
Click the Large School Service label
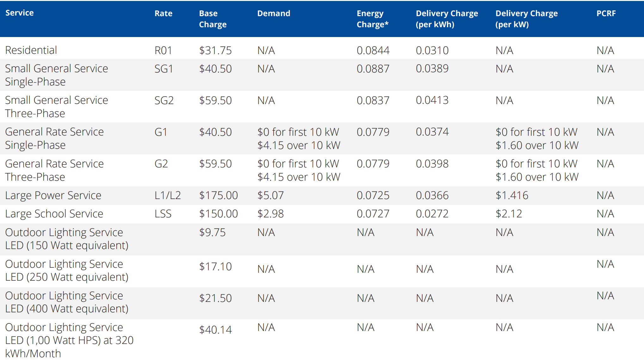point(54,214)
